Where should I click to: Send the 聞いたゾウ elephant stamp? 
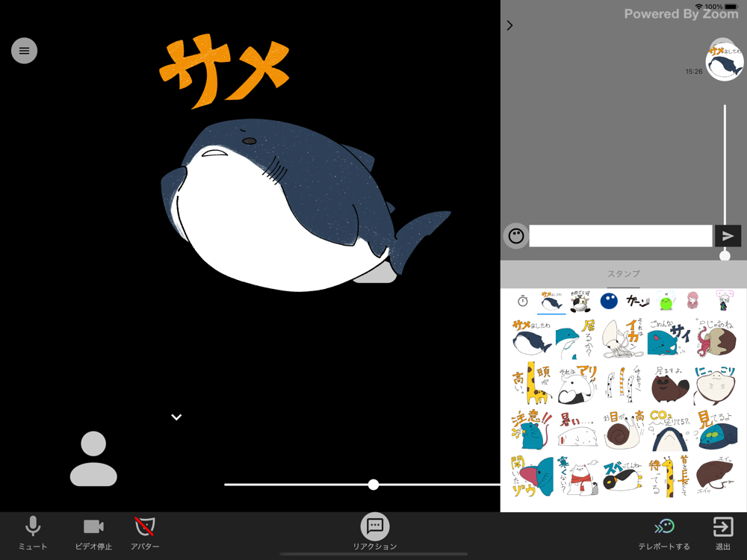(x=532, y=476)
